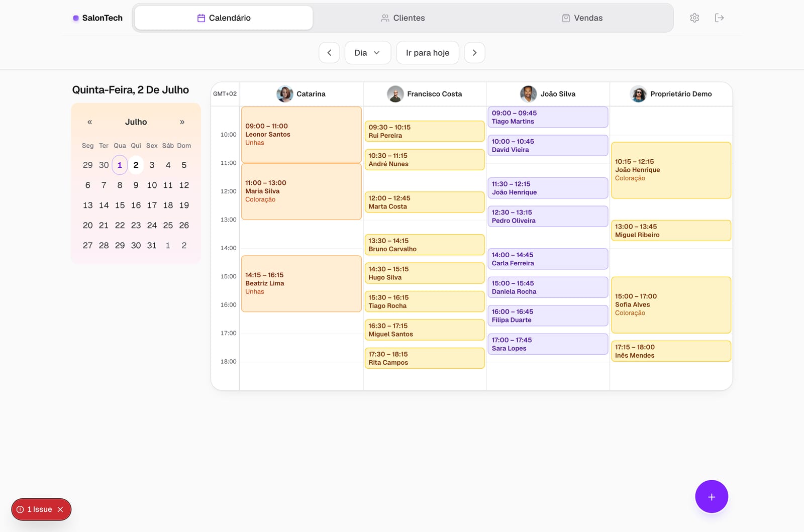Click the GMT+02 timezone label

click(x=225, y=94)
